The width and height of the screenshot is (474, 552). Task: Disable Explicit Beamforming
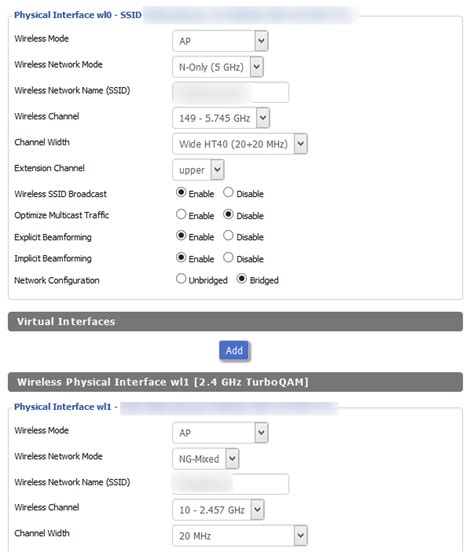point(228,235)
